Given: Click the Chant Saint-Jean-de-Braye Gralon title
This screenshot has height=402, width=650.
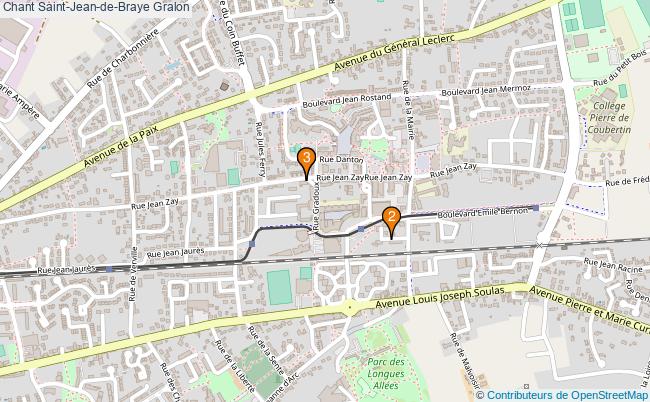Looking at the screenshot, I should coord(96,7).
